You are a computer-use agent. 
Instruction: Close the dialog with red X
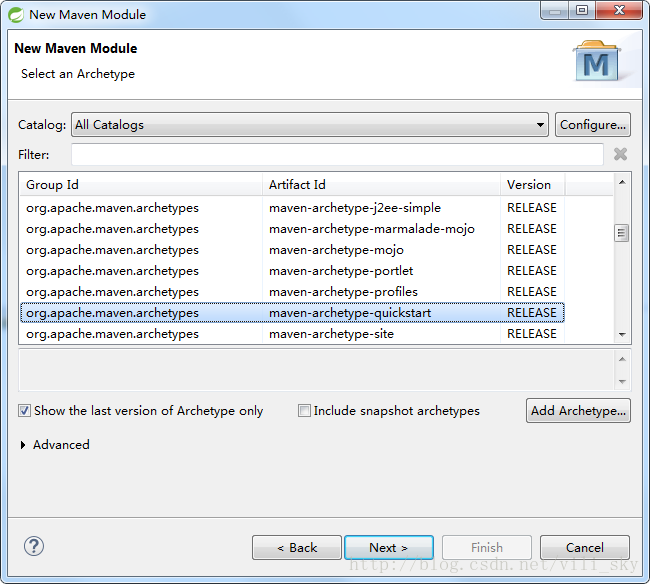pos(619,10)
